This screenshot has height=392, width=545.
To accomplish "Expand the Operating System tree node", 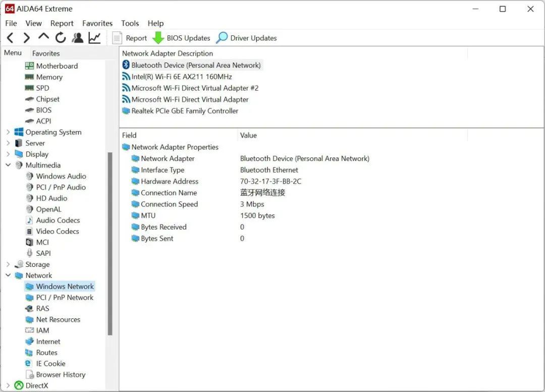I will click(x=8, y=132).
